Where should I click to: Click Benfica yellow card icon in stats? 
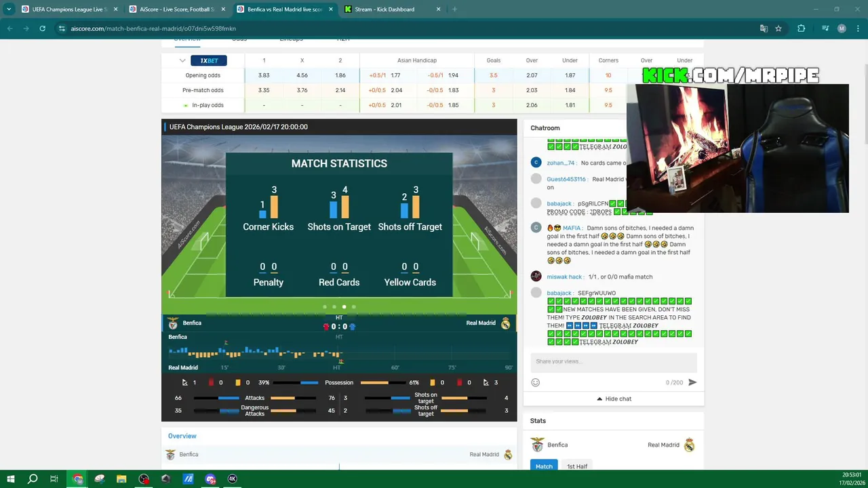click(x=238, y=382)
